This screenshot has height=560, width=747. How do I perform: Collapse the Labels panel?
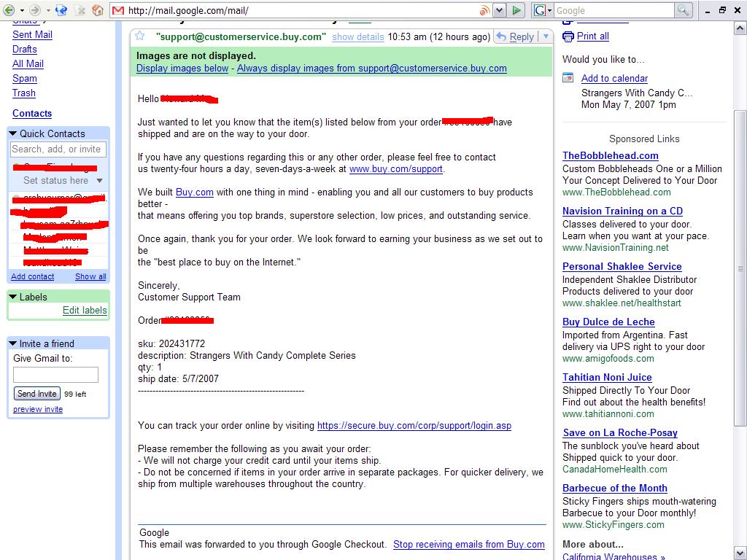(13, 297)
